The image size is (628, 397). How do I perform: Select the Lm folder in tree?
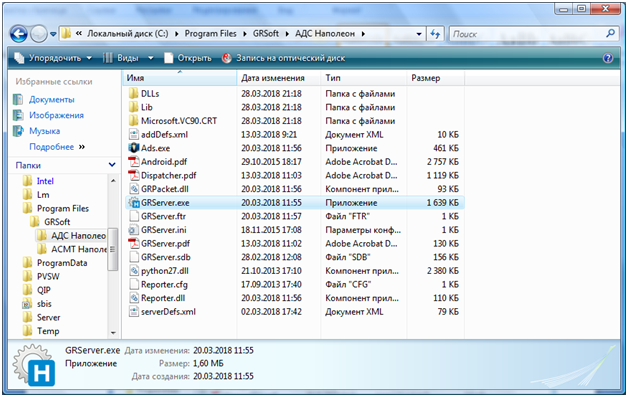43,195
